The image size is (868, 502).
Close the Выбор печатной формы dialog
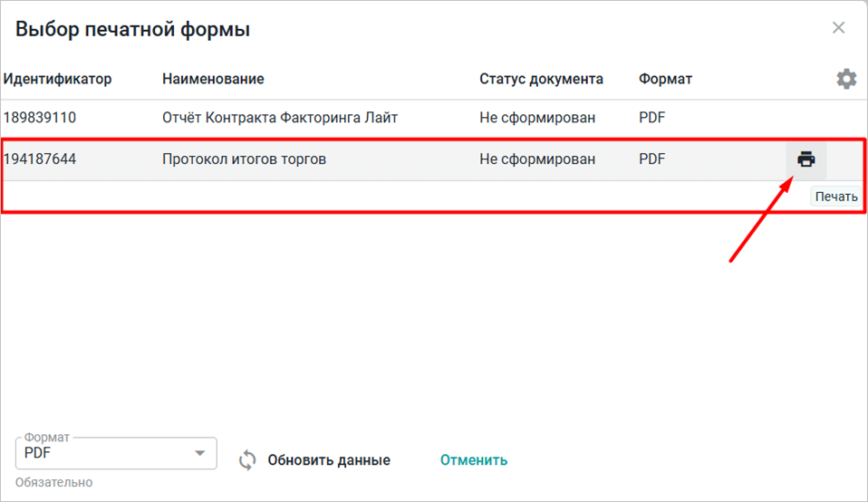pyautogui.click(x=838, y=28)
